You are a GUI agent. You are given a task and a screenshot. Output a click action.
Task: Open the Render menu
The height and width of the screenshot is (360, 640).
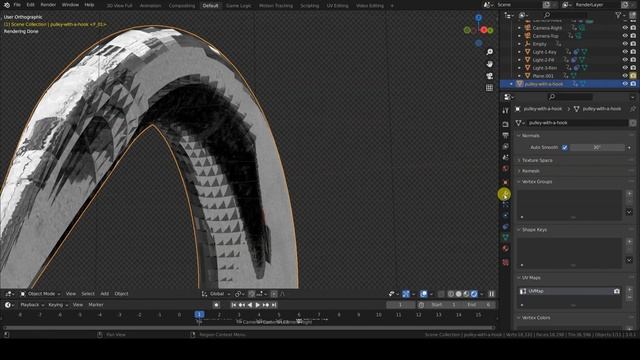(48, 5)
